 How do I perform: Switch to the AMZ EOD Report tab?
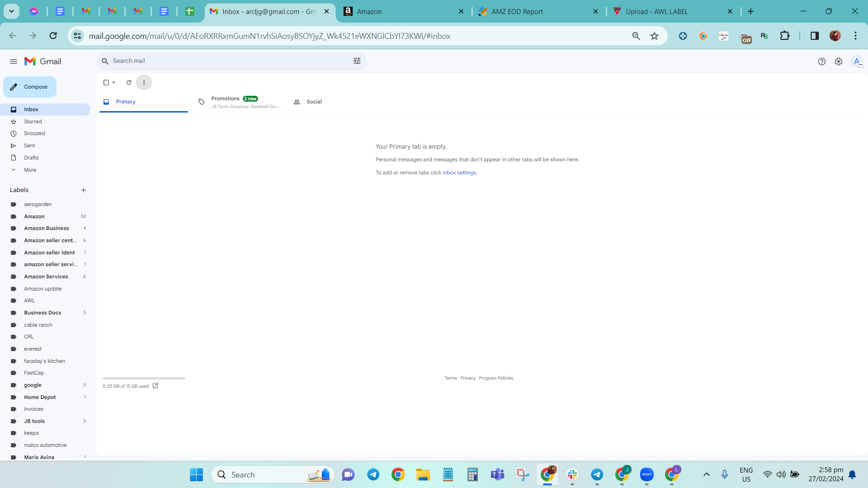[x=538, y=12]
